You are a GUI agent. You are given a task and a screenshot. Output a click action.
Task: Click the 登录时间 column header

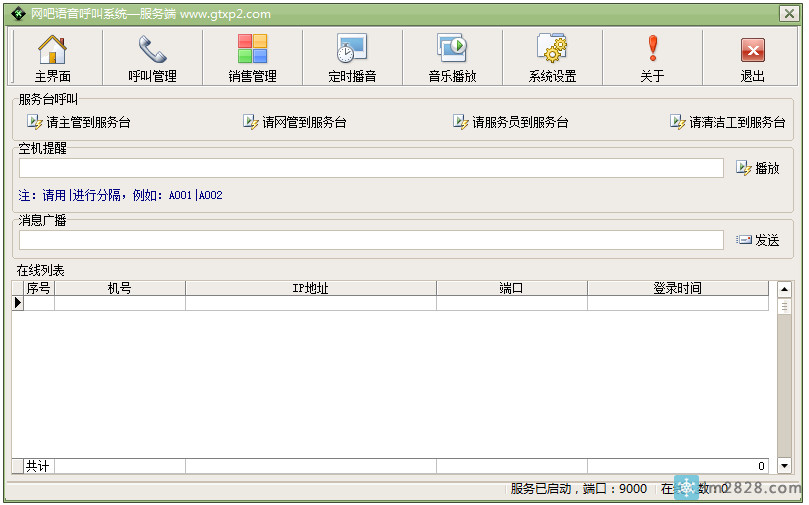coord(677,288)
